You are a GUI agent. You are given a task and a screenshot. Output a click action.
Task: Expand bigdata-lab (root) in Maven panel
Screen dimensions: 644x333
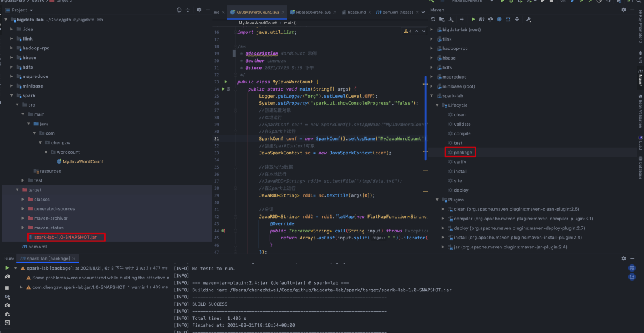[431, 30]
